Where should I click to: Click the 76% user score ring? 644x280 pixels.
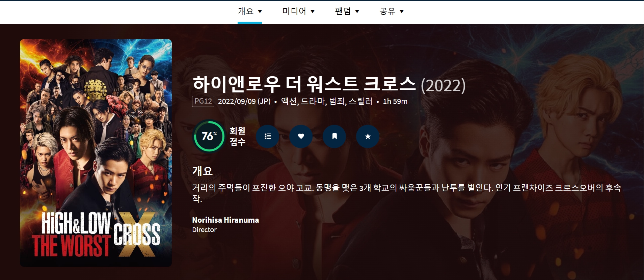click(x=209, y=136)
